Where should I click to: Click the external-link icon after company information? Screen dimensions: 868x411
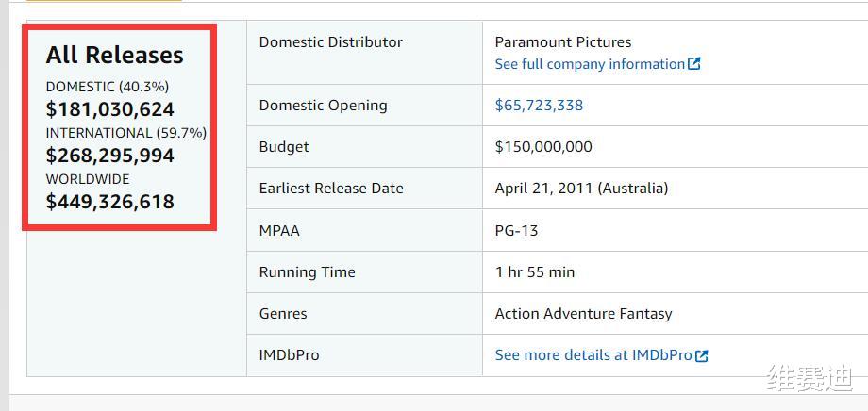(694, 64)
